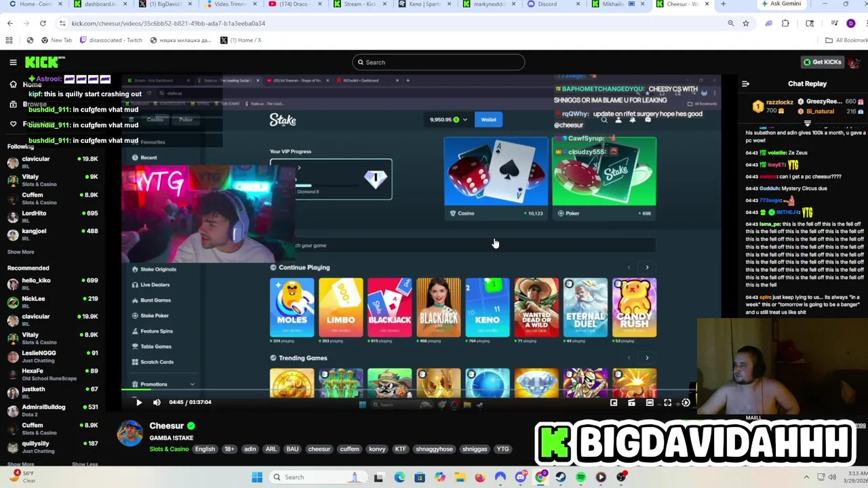Open the Chrome extensions puzzle icon
Viewport: 868px width, 488px height.
pyautogui.click(x=785, y=23)
